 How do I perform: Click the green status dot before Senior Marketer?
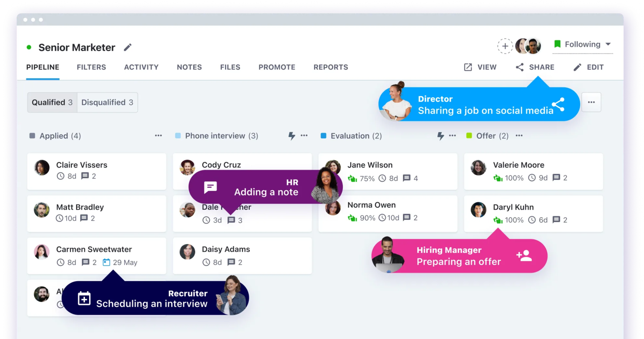point(29,47)
